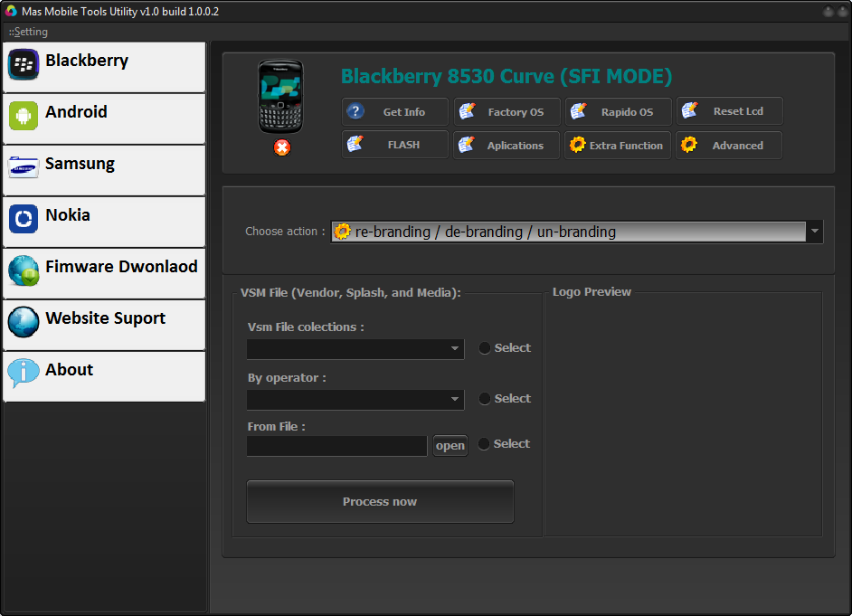Open the Vsm File colections dropdown
The width and height of the screenshot is (852, 616).
tap(455, 349)
